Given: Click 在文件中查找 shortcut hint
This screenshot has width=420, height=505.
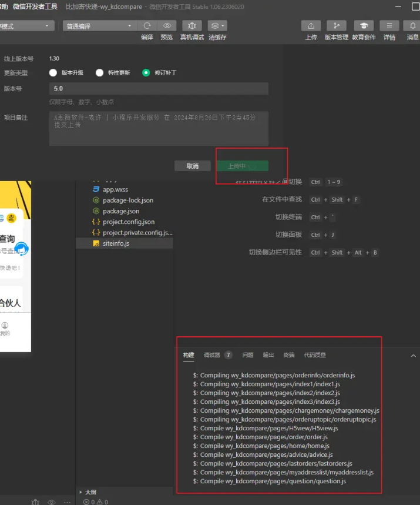Looking at the screenshot, I should point(282,200).
